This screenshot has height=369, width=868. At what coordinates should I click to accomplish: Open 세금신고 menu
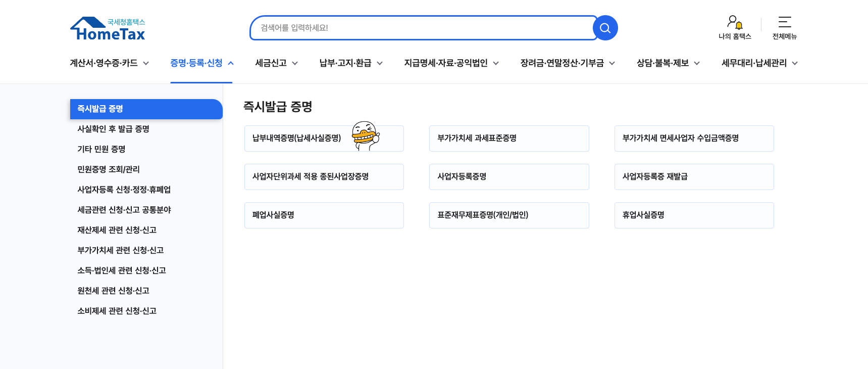tap(271, 63)
